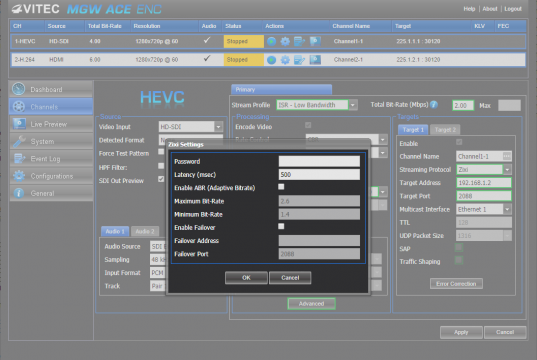Open Event Log sidebar item

[51, 159]
